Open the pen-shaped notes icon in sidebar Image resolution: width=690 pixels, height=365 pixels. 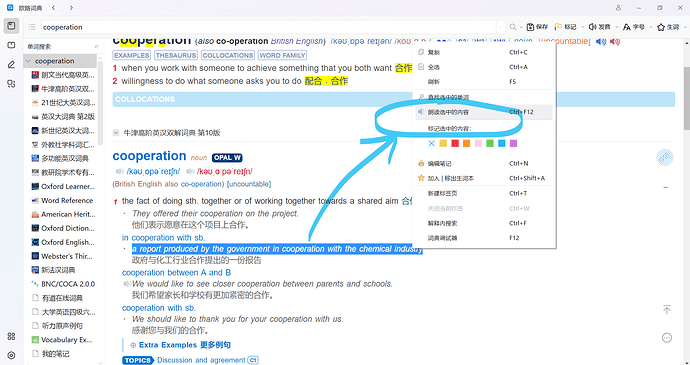coord(11,65)
